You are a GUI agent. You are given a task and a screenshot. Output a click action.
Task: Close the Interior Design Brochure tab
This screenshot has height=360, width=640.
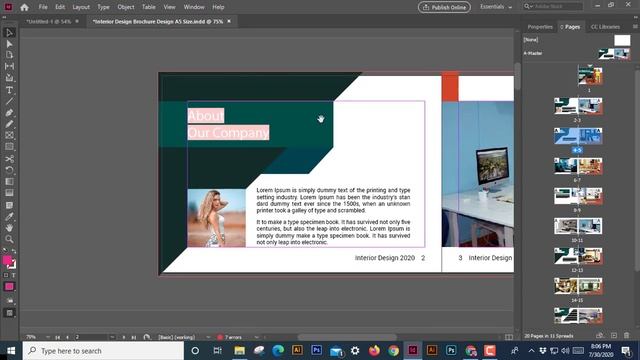(229, 21)
